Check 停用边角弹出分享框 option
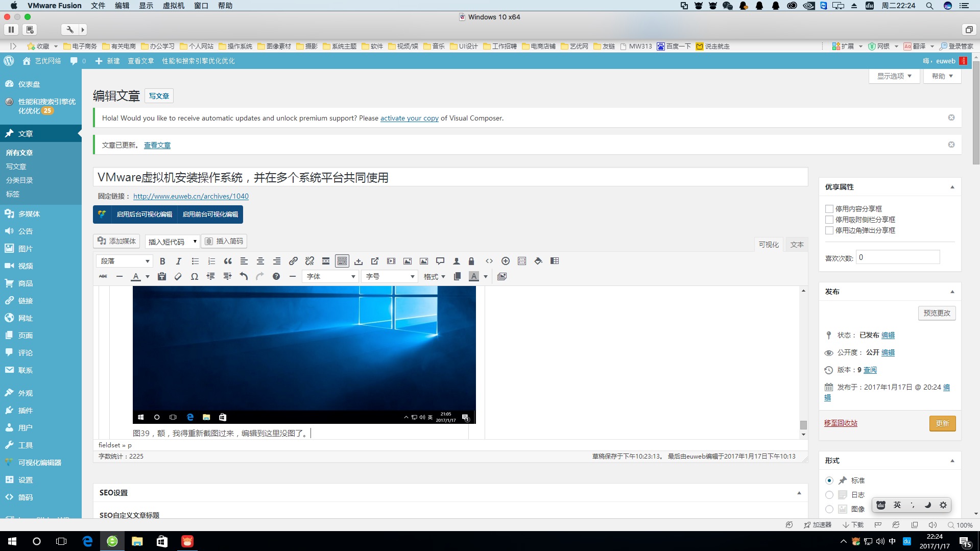The image size is (980, 551). coord(829,230)
